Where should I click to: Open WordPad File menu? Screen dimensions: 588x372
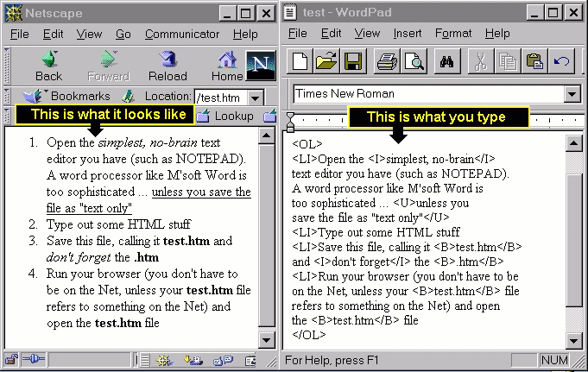(x=297, y=34)
